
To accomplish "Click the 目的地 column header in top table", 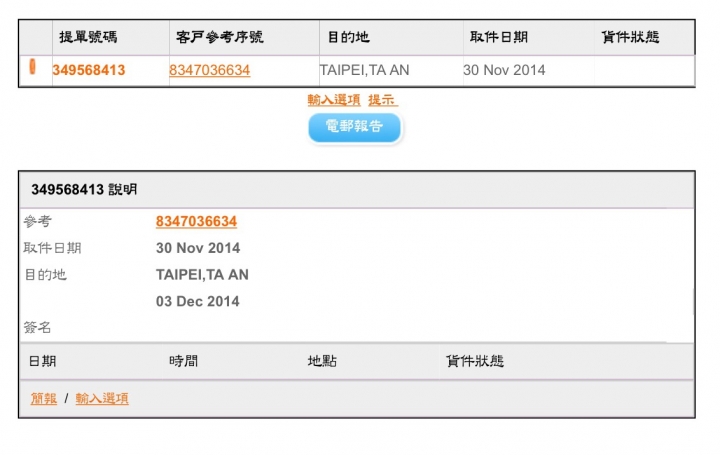I will click(348, 38).
